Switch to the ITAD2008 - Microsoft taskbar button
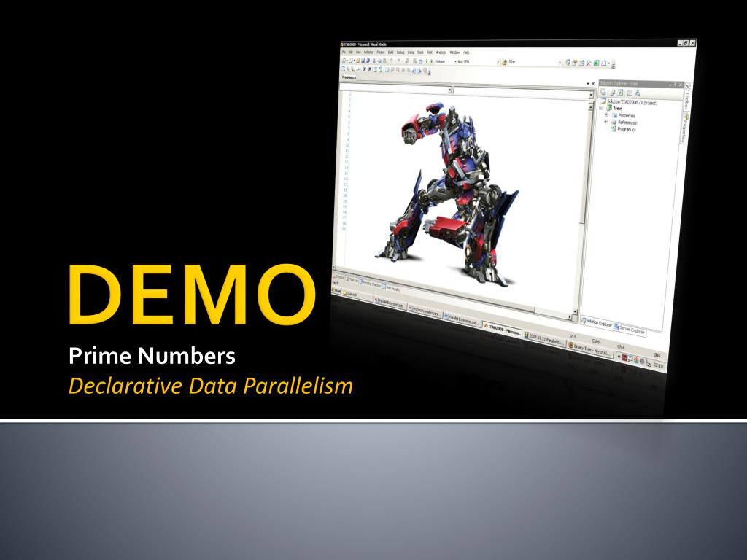 502,329
